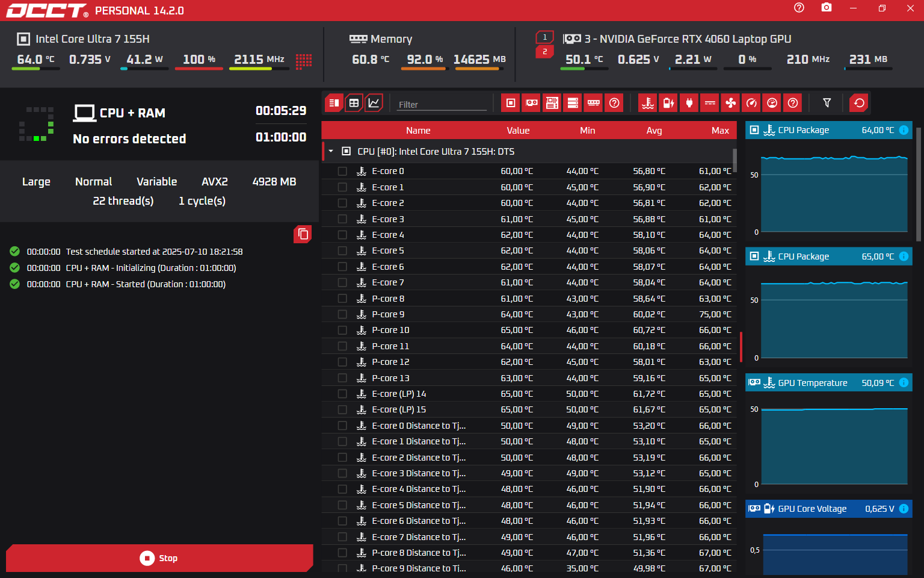Select GPU number 1 in the header

coord(545,37)
